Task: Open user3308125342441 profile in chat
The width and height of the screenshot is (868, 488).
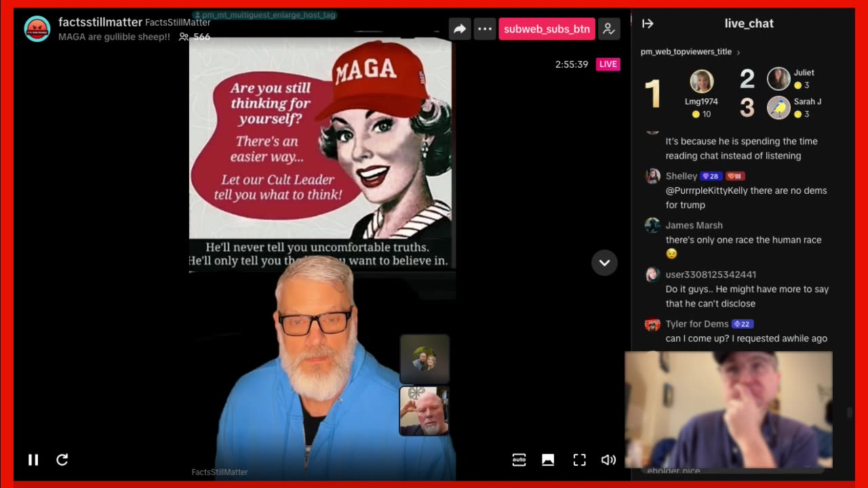Action: tap(711, 274)
